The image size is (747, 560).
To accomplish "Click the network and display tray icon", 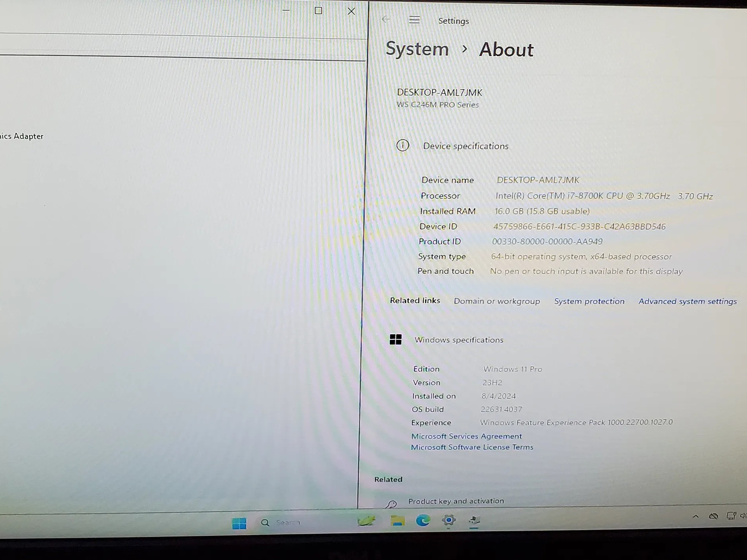I will click(x=731, y=516).
